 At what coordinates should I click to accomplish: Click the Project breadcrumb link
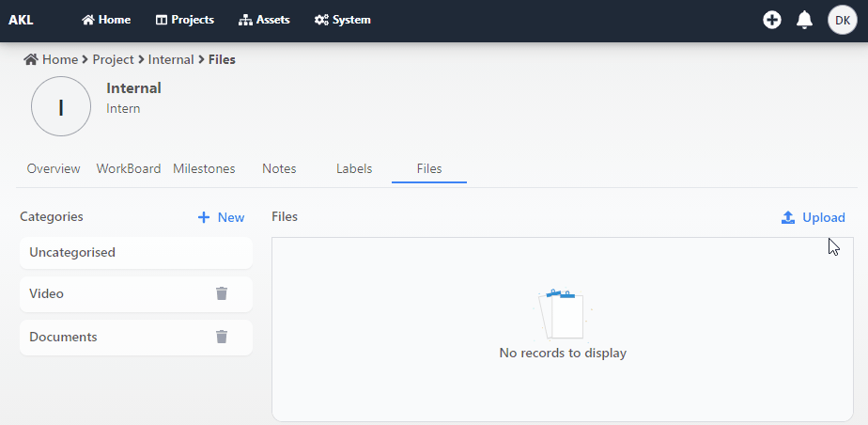pyautogui.click(x=113, y=59)
